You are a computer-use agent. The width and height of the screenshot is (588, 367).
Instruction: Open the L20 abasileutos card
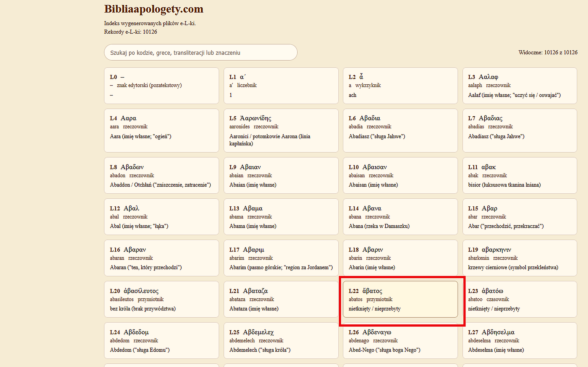click(161, 299)
